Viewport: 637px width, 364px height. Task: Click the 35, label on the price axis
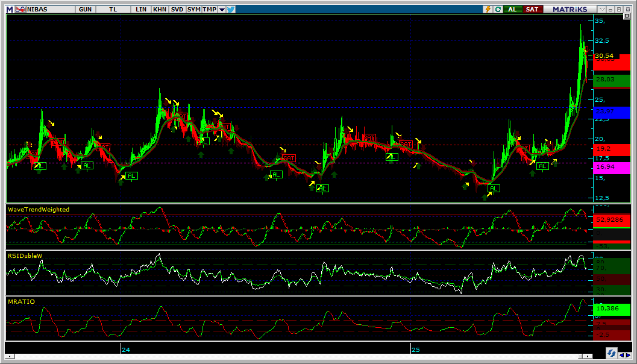click(601, 20)
